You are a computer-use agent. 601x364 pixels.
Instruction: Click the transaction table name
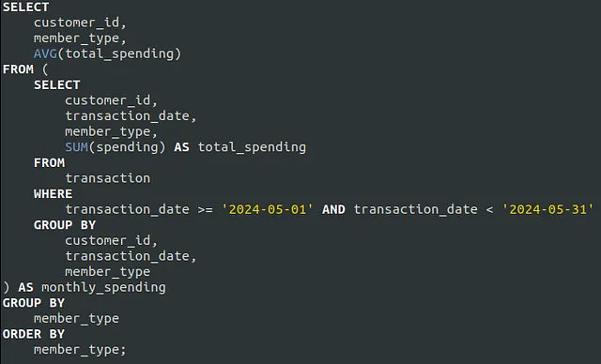click(x=108, y=178)
